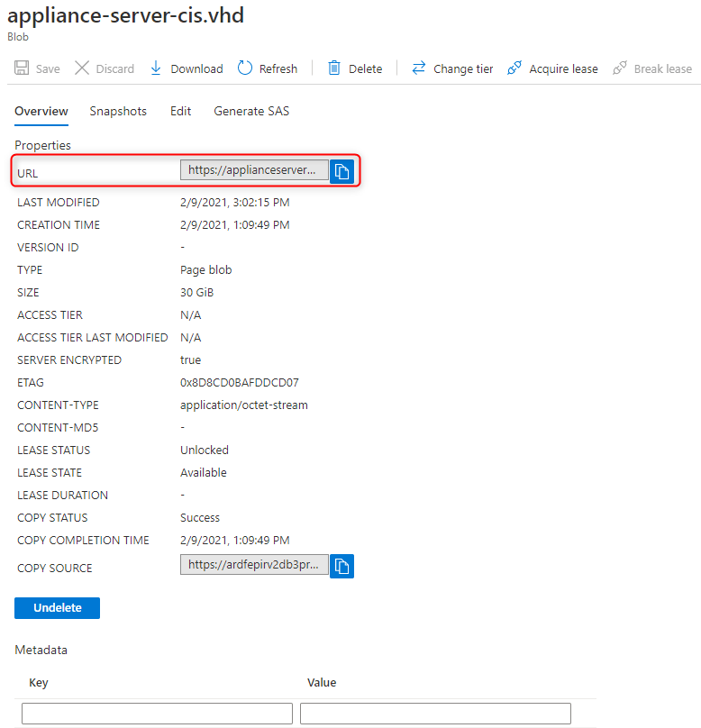The height and width of the screenshot is (728, 701).
Task: Copy the blob URL to clipboard
Action: (x=341, y=171)
